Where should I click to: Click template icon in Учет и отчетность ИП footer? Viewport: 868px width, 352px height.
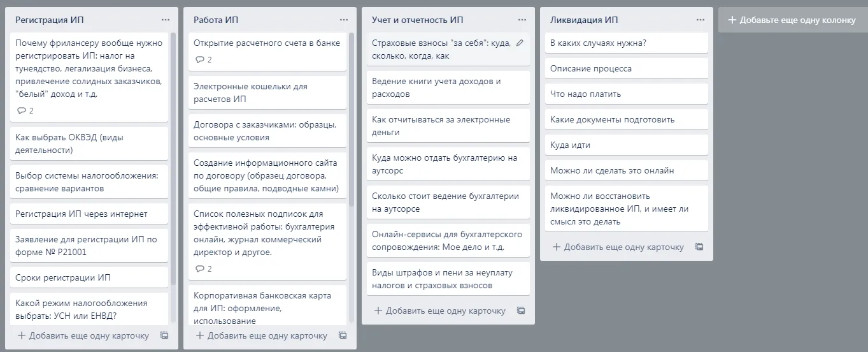click(x=521, y=311)
